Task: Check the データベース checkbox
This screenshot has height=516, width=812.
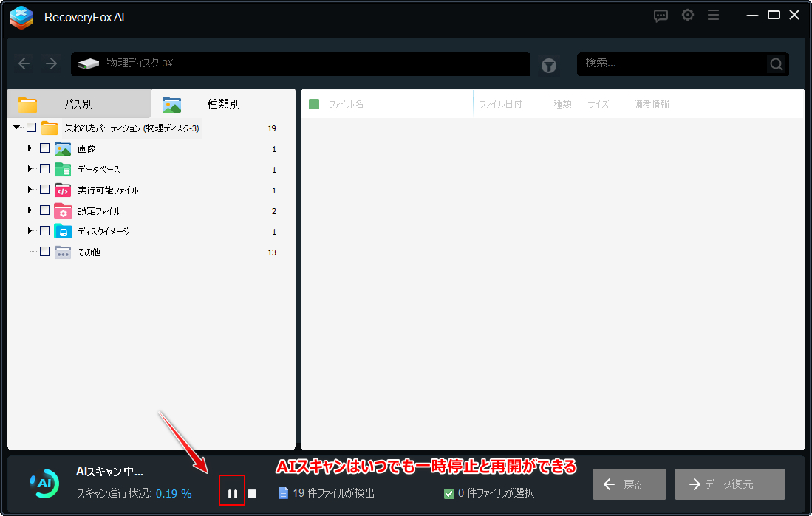Action: (44, 169)
